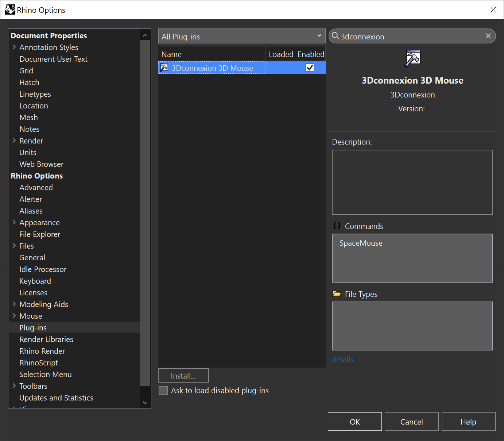Expand the Appearance tree node
Image resolution: width=504 pixels, height=441 pixels.
pyautogui.click(x=14, y=222)
